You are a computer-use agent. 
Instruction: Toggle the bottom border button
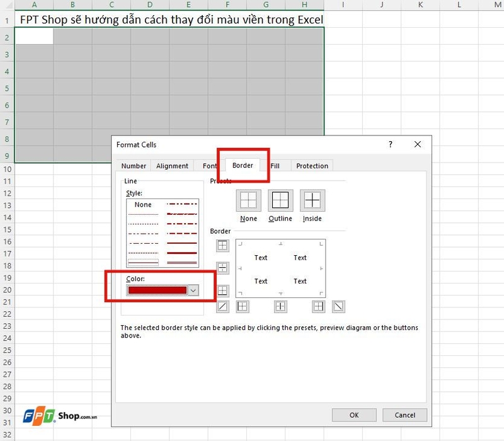222,290
